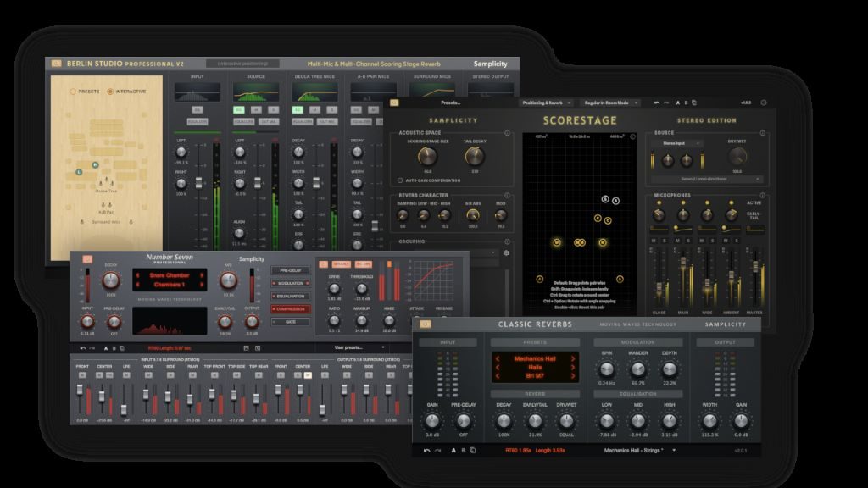
Task: Open Positioning & Reverb dropdown in Scorestage
Action: [x=546, y=103]
